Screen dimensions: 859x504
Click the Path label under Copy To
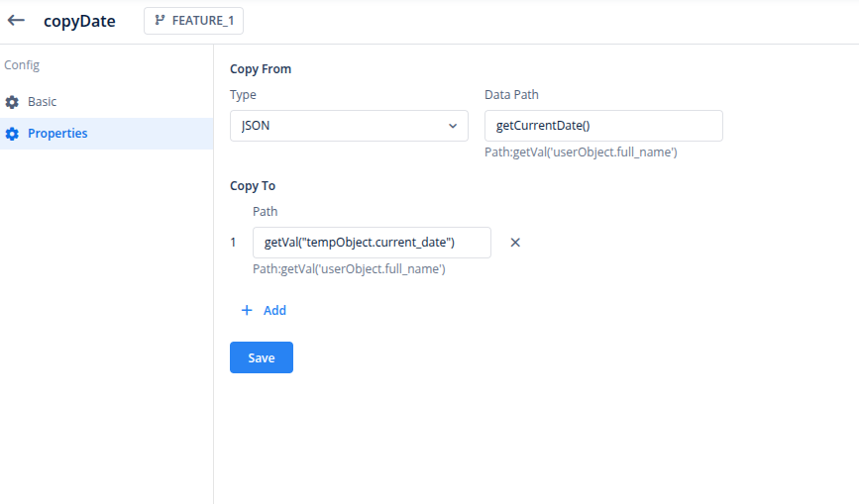click(266, 212)
